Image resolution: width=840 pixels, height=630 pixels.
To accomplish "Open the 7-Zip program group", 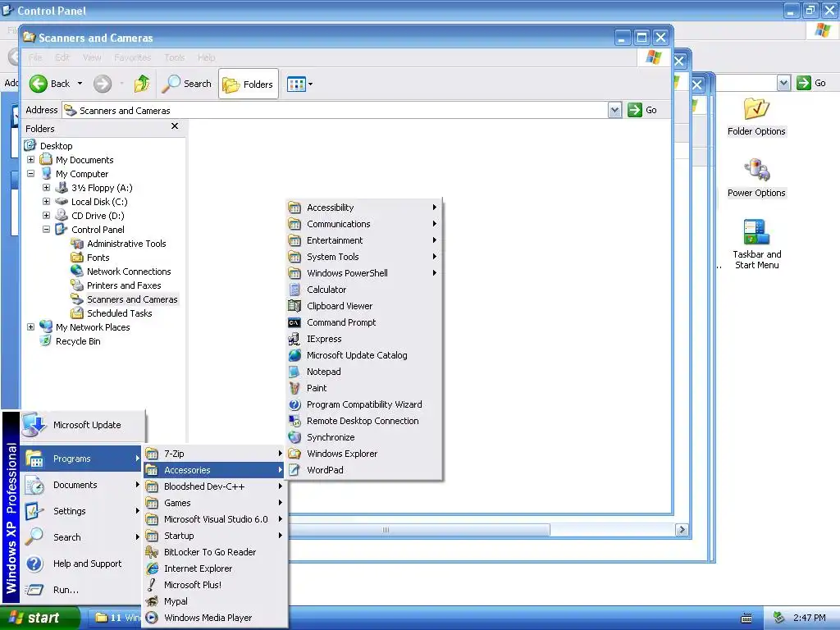I will 214,454.
